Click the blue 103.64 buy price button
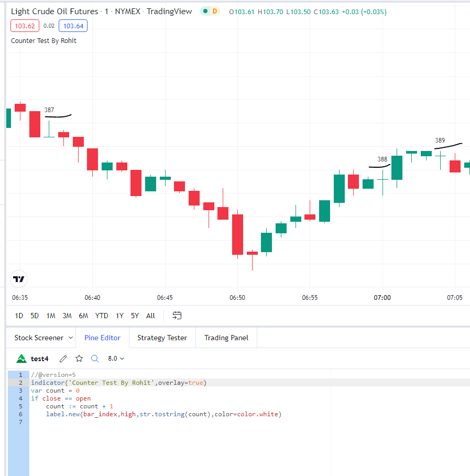 (73, 26)
